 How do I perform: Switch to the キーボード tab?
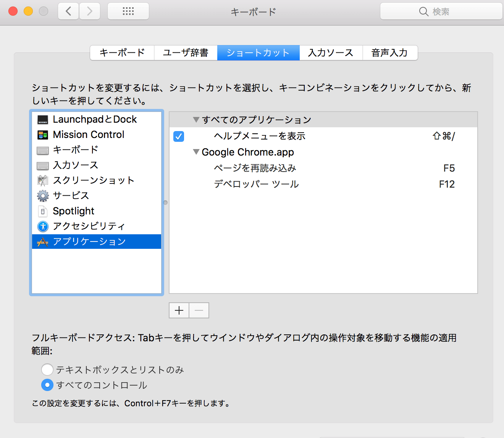point(122,53)
